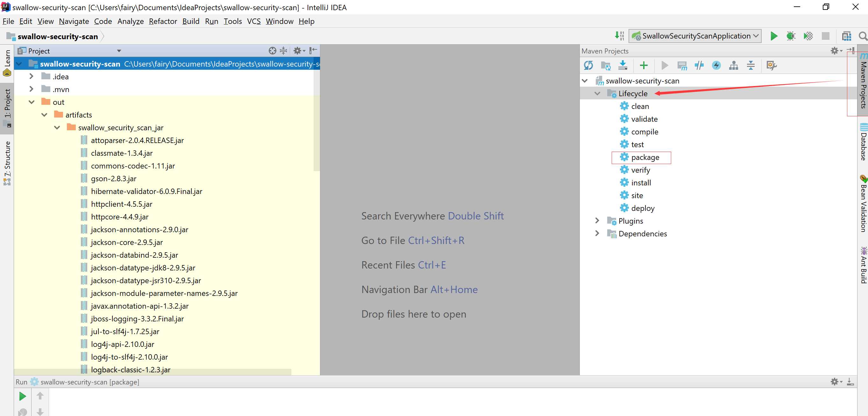Click Run panel hide download-arrow icon
Screen dimensions: 868x416
(850, 382)
